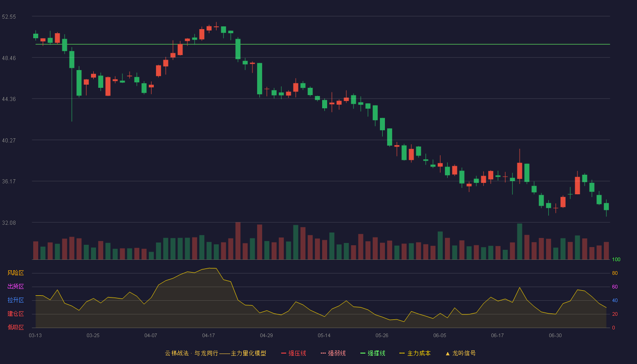Image resolution: width=637 pixels, height=364 pixels.
Task: Click the red dash icon beside 强压线
Action: (x=283, y=353)
